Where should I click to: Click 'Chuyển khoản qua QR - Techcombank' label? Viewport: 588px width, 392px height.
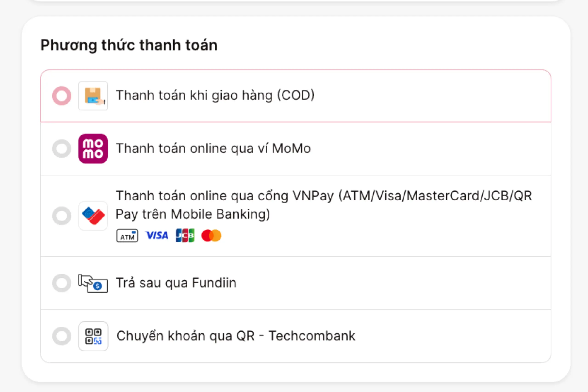click(236, 336)
